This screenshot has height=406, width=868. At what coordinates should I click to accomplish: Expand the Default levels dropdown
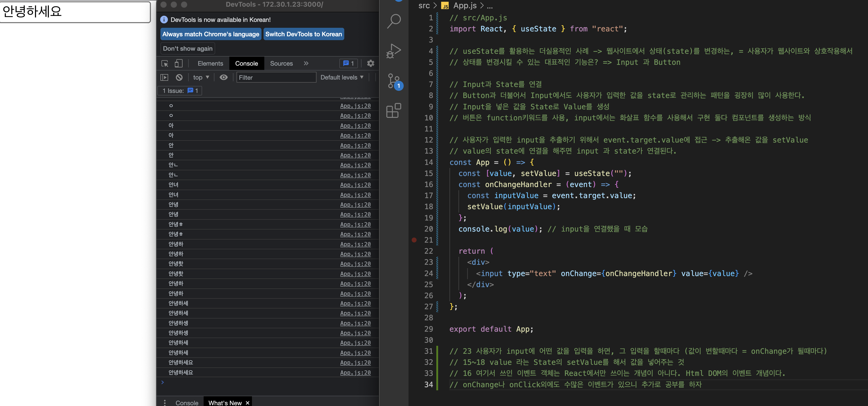tap(342, 77)
